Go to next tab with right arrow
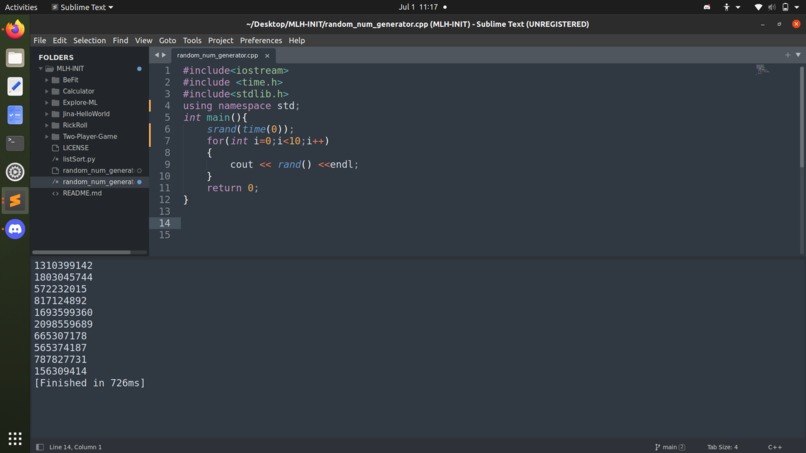The image size is (806, 453). (164, 55)
